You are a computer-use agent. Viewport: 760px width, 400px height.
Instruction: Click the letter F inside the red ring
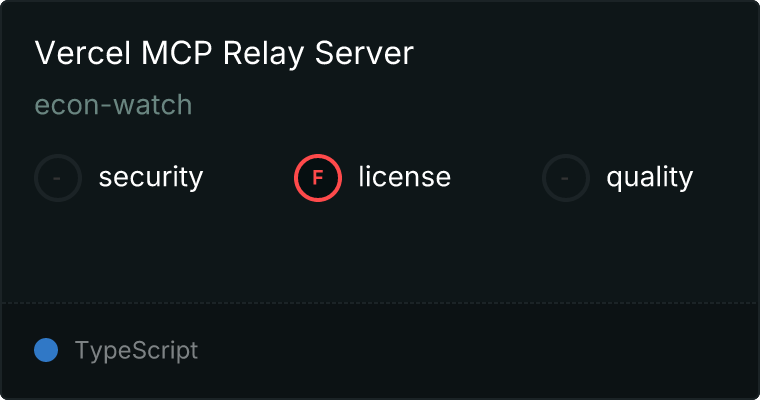coord(318,178)
